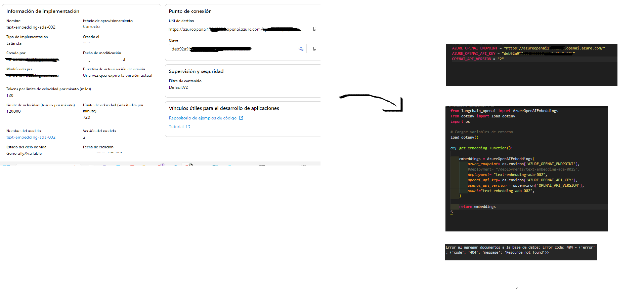The width and height of the screenshot is (644, 293).
Task: Click inside the Clave key field
Action: pos(238,49)
